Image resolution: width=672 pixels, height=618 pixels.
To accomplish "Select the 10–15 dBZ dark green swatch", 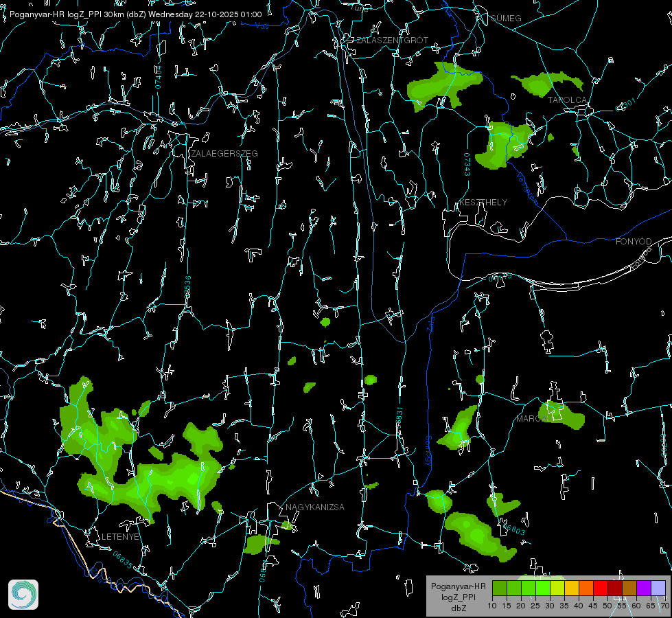I will [x=500, y=588].
